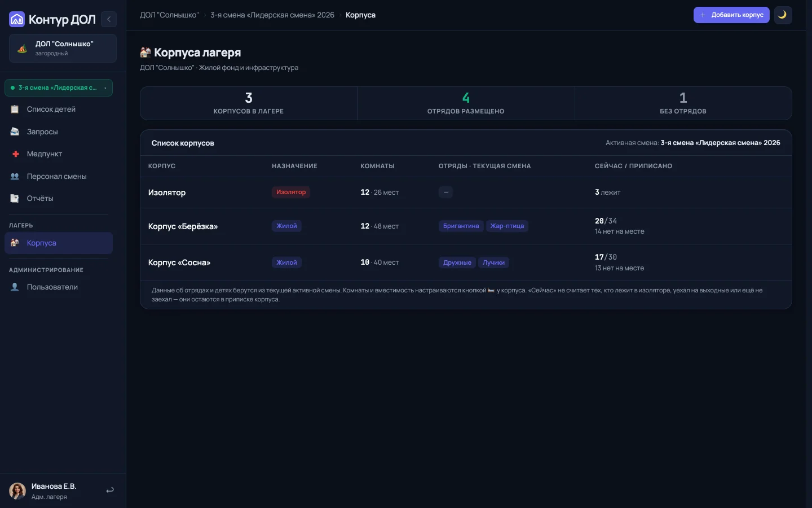The width and height of the screenshot is (812, 508).
Task: Select the Корпус «Берёзка» row name
Action: point(183,226)
